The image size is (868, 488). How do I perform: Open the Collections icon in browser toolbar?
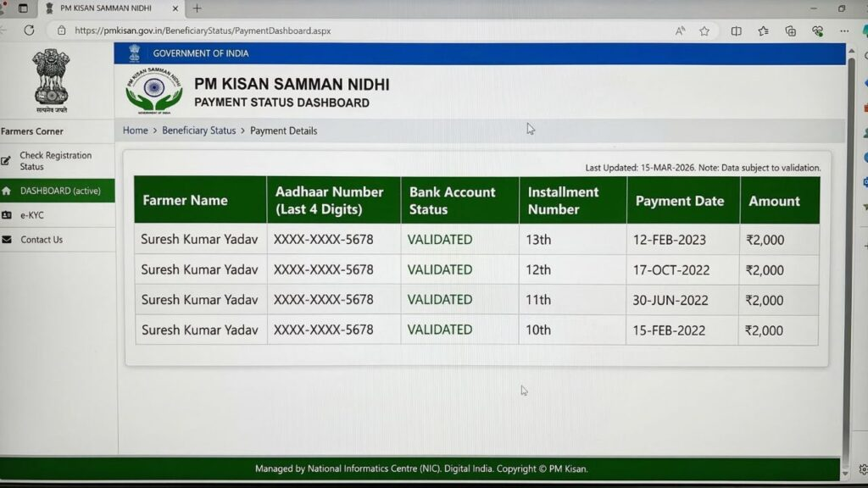(790, 30)
